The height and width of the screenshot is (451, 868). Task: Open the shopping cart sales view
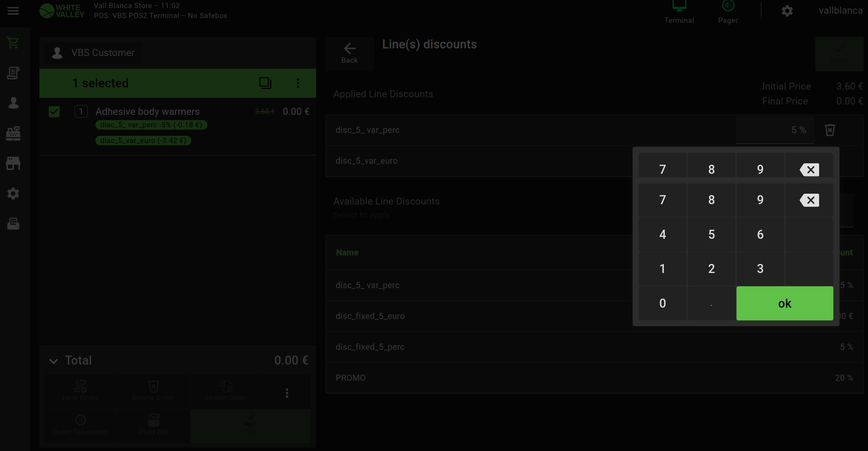click(x=13, y=43)
